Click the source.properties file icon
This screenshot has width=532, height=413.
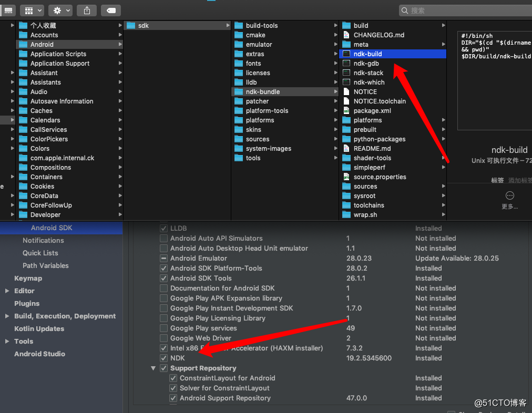[346, 177]
